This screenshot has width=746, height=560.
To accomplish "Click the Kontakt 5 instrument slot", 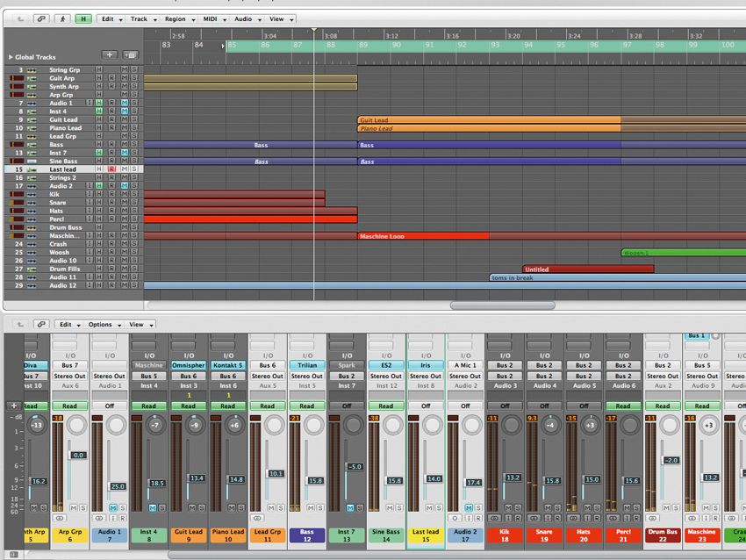I will (228, 365).
